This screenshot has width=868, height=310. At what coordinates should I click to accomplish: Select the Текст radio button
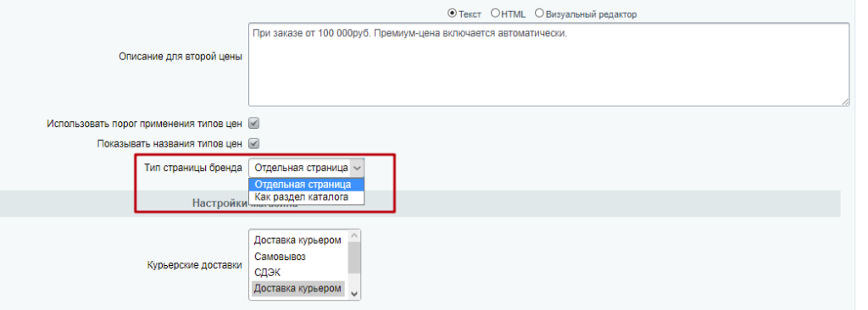tap(452, 14)
